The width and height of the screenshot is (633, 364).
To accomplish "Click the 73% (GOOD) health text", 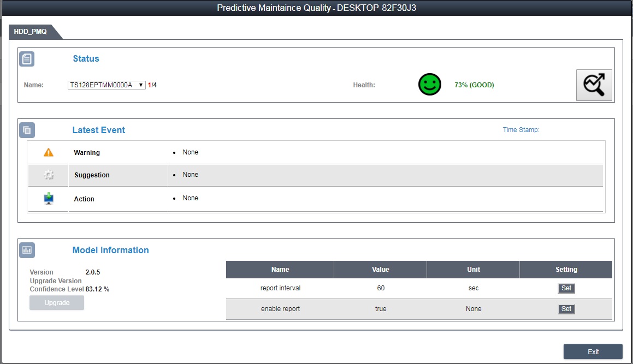I will [474, 85].
